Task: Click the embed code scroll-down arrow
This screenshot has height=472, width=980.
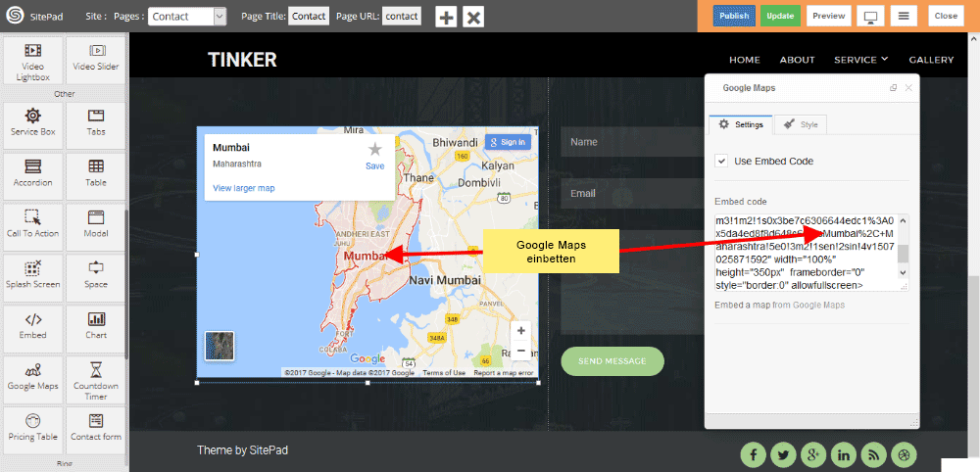Action: coord(903,273)
